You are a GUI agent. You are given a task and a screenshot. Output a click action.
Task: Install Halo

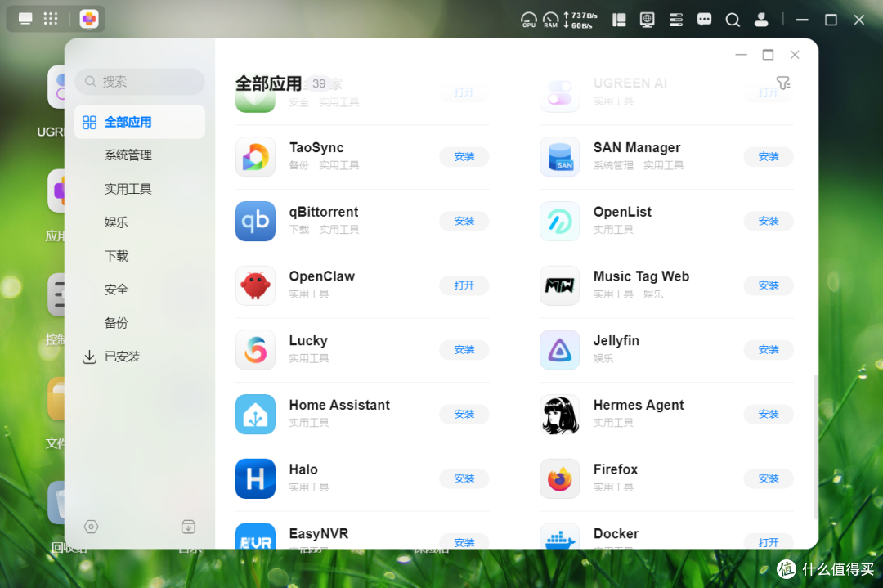tap(464, 478)
